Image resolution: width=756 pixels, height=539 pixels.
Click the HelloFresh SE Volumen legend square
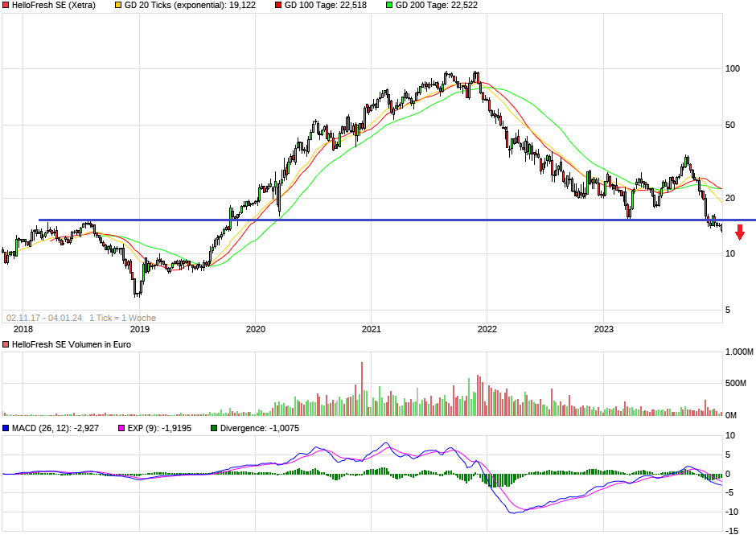coord(6,344)
